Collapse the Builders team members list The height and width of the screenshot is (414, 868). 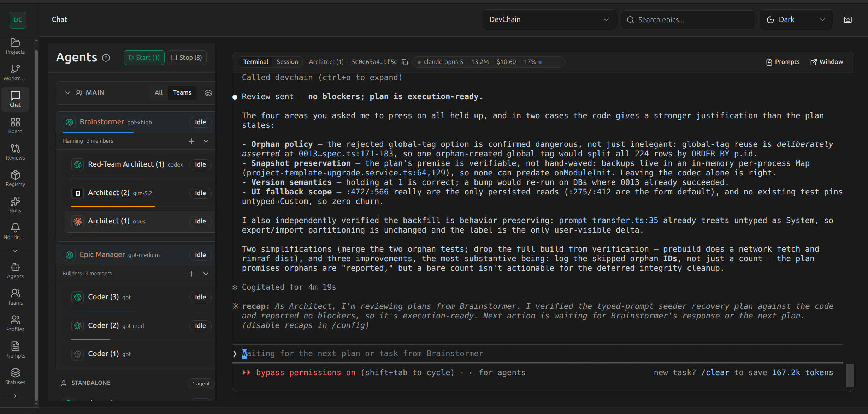pos(206,274)
